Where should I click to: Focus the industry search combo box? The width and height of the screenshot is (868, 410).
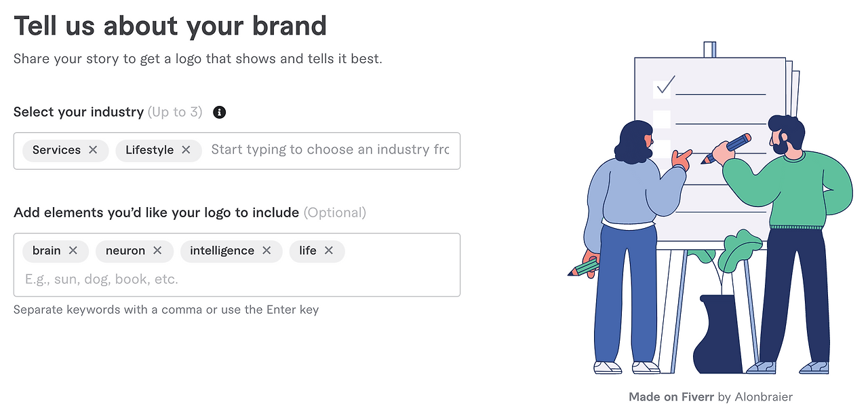(330, 150)
